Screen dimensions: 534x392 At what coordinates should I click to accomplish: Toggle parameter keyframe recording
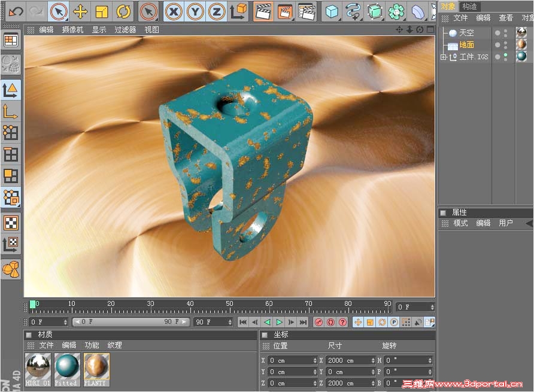tap(394, 322)
